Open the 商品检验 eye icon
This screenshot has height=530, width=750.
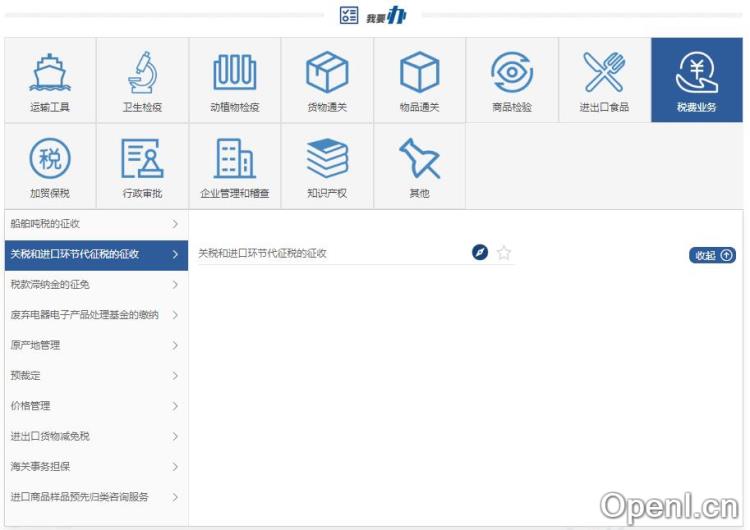click(512, 72)
